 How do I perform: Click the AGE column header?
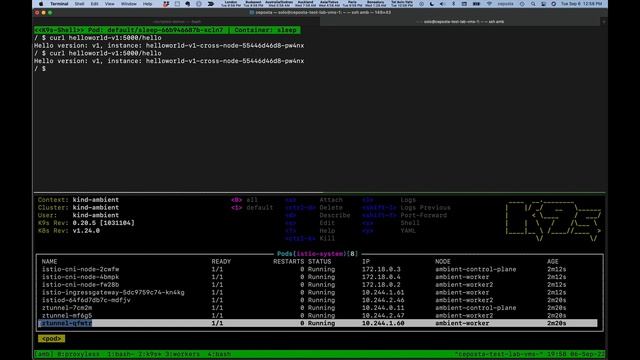[553, 261]
